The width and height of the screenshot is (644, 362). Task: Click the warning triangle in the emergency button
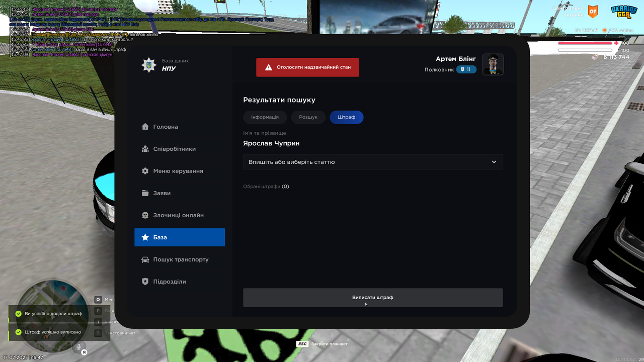tap(269, 67)
